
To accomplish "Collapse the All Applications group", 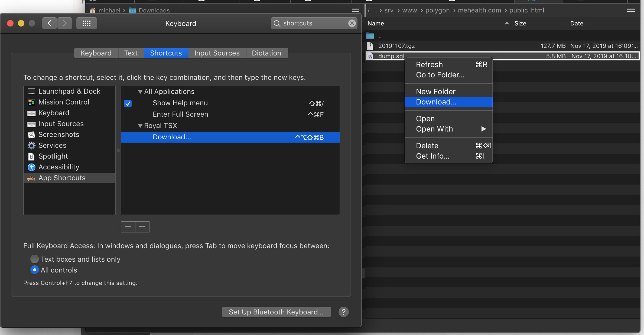I will 140,92.
